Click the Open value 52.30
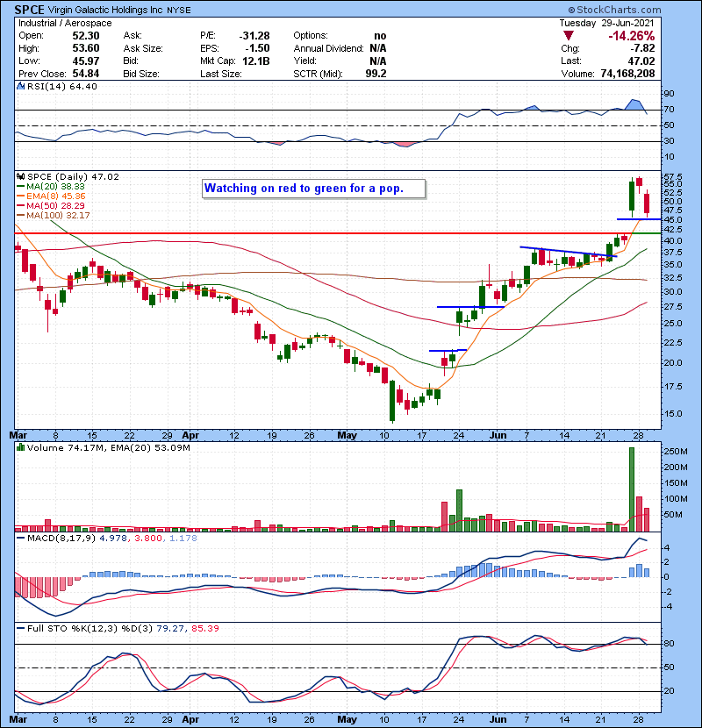Screen dimensions: 702x728 pyautogui.click(x=86, y=36)
